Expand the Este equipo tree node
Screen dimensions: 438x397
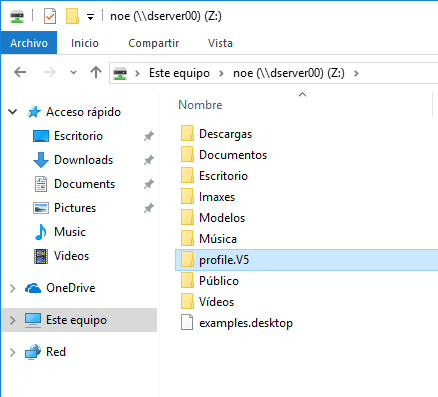[12, 320]
